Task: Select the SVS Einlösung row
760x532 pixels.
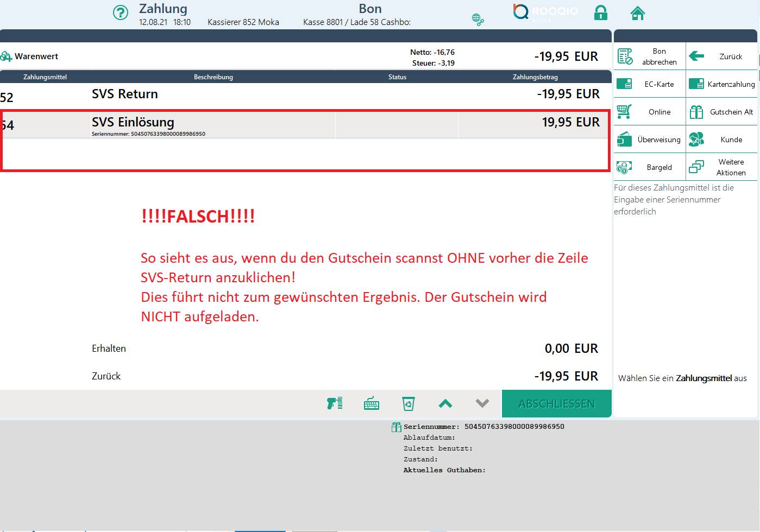Action: point(304,125)
